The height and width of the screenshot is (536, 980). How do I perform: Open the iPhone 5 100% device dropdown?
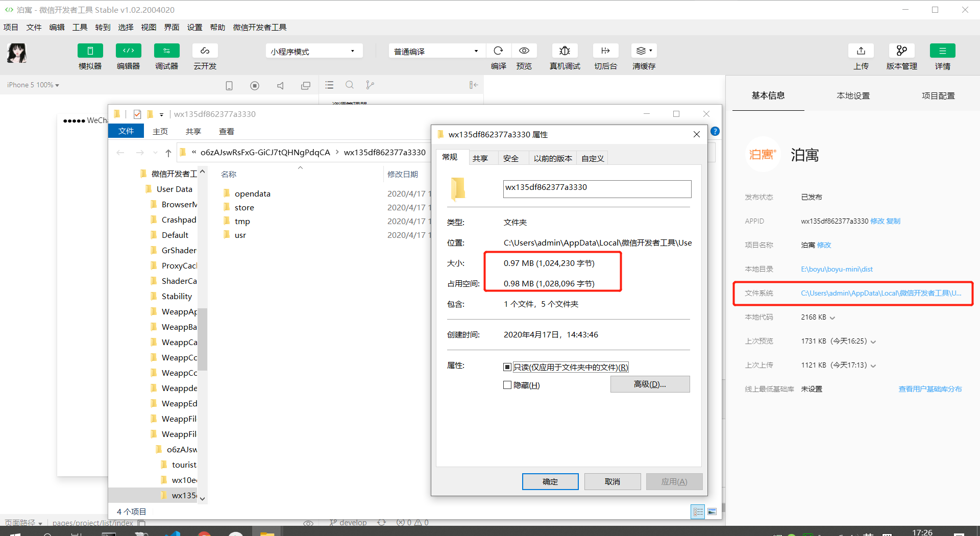pyautogui.click(x=33, y=85)
